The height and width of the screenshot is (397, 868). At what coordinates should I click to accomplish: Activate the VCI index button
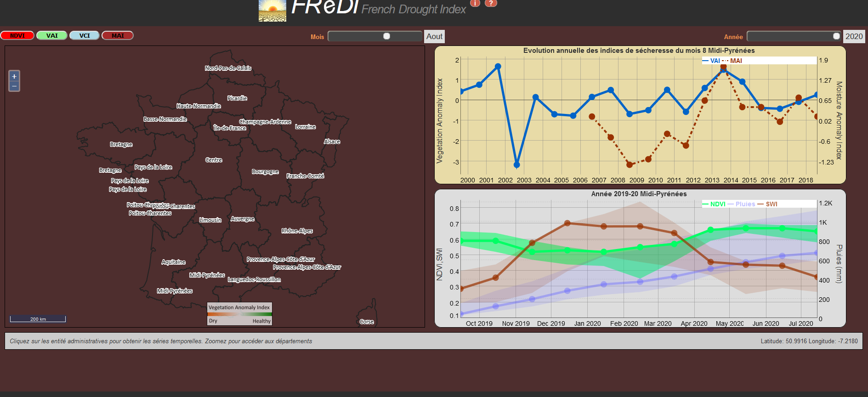click(85, 35)
